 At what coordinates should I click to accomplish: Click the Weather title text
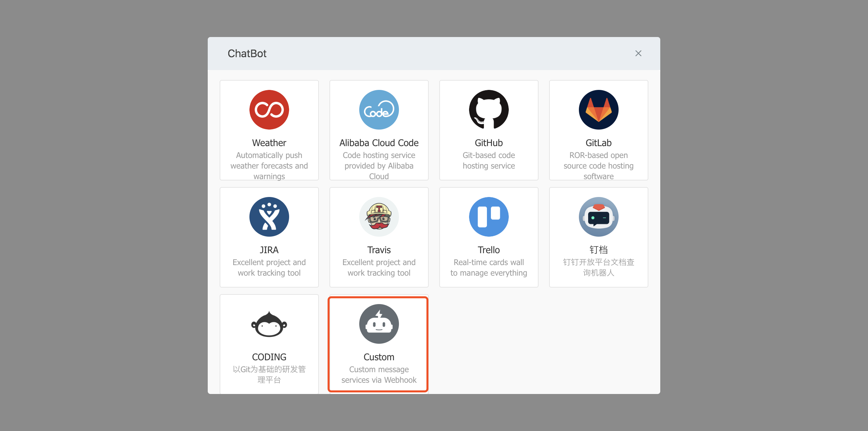click(269, 143)
